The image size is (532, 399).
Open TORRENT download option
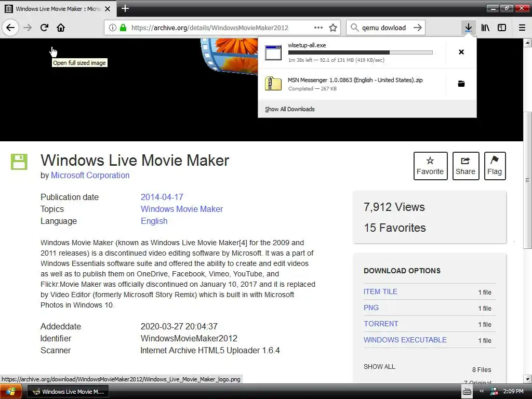coord(381,324)
